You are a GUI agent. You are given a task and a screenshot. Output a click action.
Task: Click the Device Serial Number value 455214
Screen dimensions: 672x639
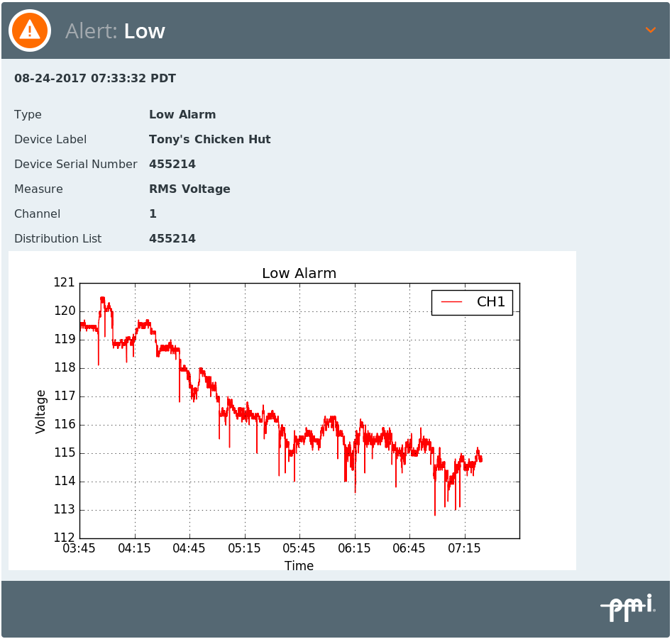[172, 165]
